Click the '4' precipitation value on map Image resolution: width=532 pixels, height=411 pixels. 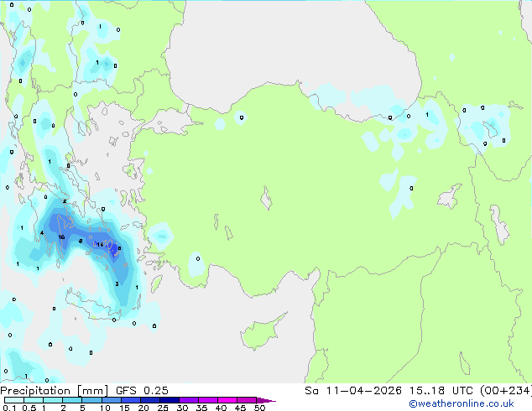pyautogui.click(x=42, y=232)
